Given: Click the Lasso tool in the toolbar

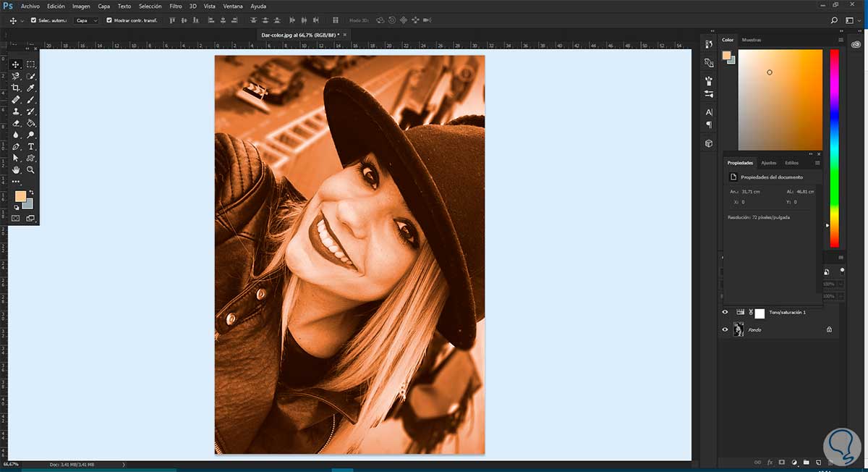Looking at the screenshot, I should [16, 76].
